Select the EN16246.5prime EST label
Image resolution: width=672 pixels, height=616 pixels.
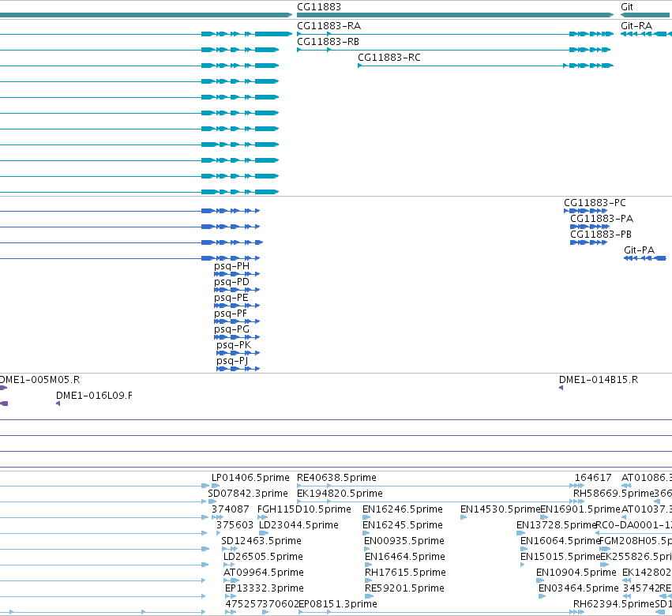click(x=403, y=509)
